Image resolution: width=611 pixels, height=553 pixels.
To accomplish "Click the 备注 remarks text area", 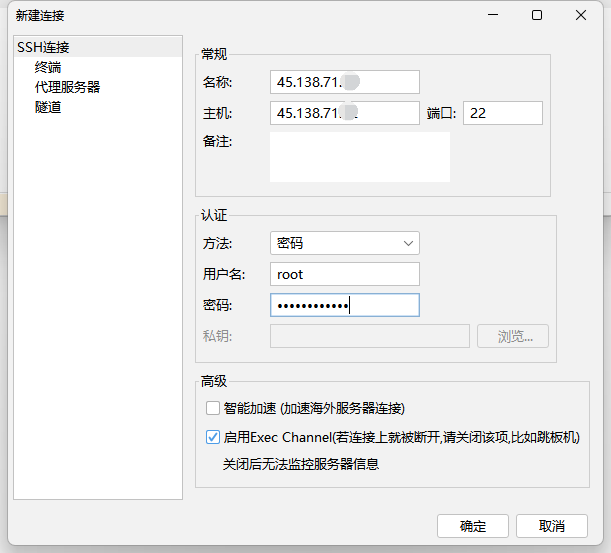I will [359, 157].
